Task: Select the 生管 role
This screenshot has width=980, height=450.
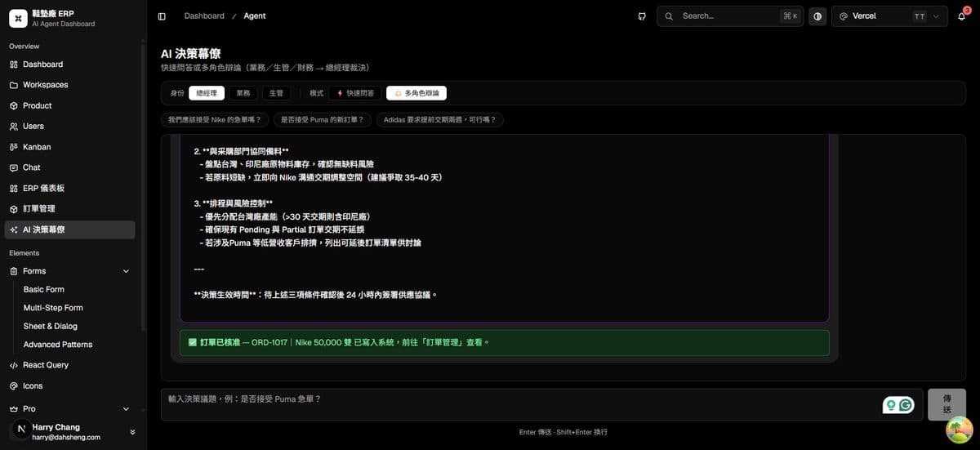Action: coord(276,93)
